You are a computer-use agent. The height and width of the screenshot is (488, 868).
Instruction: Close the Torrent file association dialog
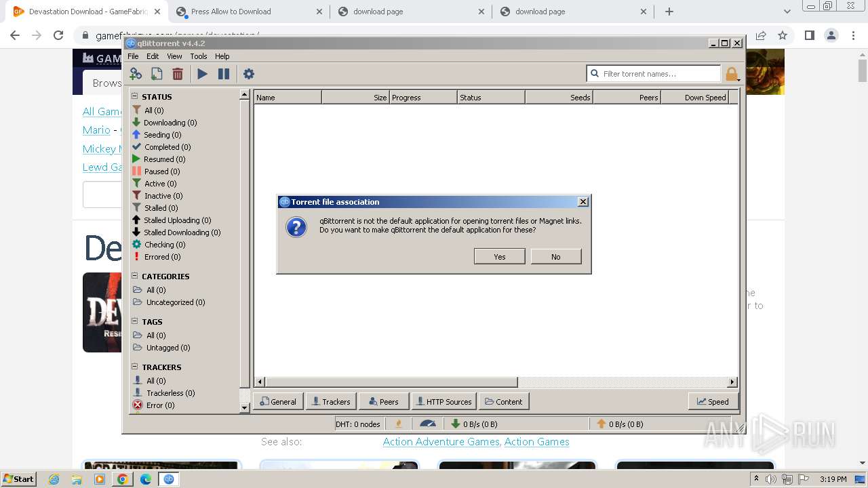coord(583,201)
